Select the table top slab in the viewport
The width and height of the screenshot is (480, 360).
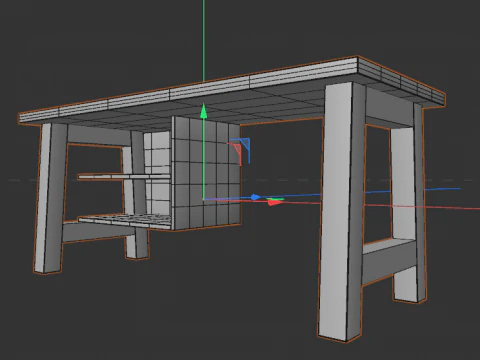point(233,90)
